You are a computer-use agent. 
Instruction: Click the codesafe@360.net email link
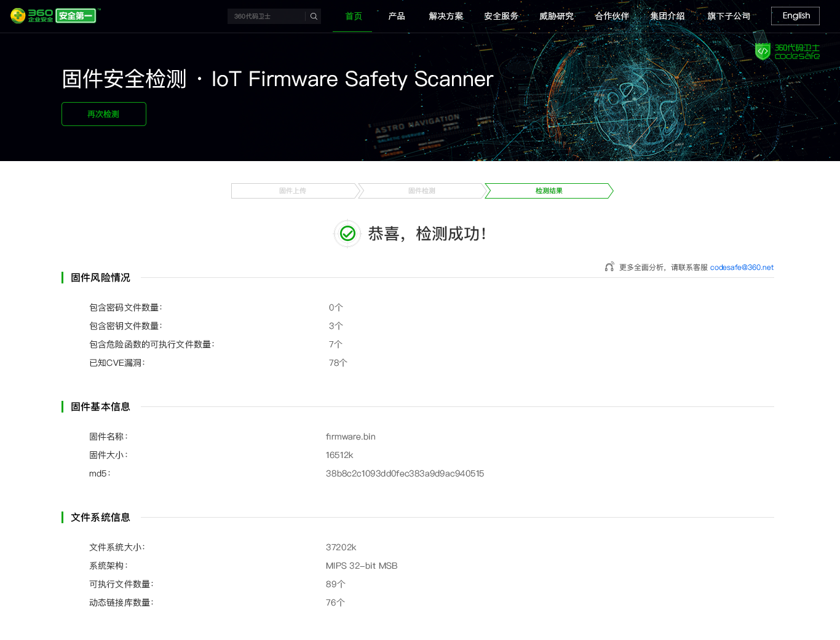pos(742,267)
